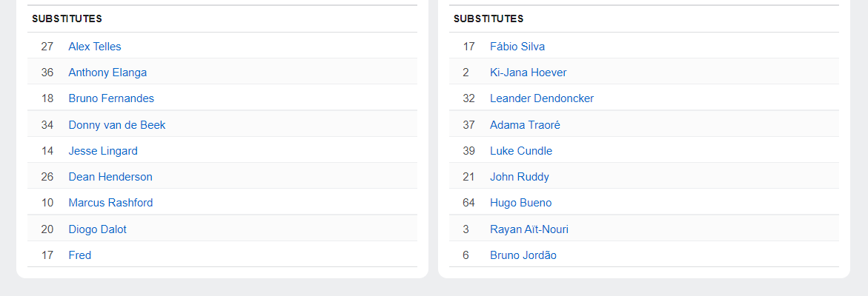The width and height of the screenshot is (868, 296).
Task: Select Rayan Aït-Nouri link
Action: click(x=529, y=229)
